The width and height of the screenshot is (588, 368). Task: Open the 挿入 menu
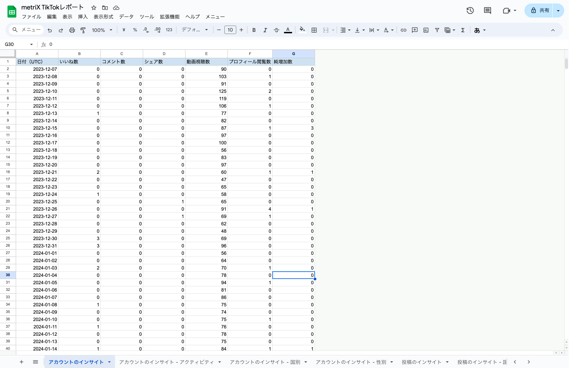(83, 17)
